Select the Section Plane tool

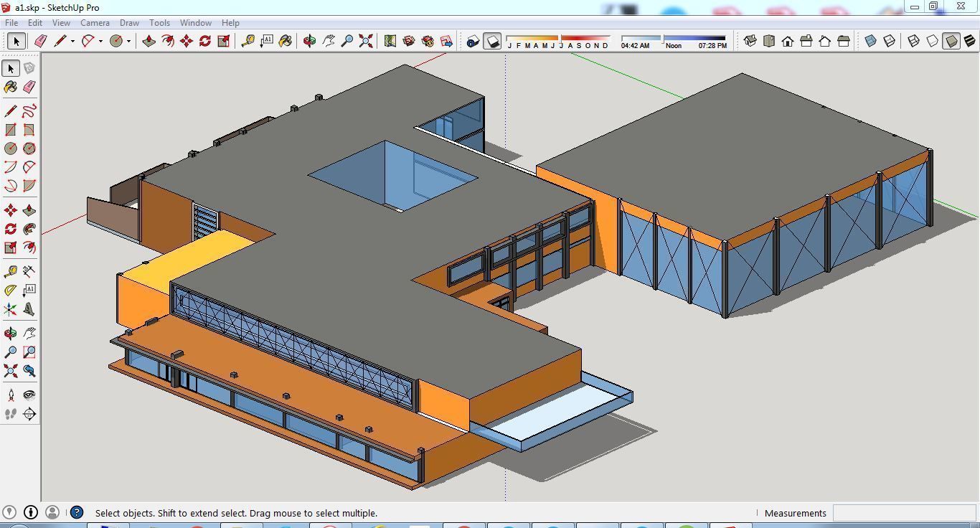[x=29, y=414]
